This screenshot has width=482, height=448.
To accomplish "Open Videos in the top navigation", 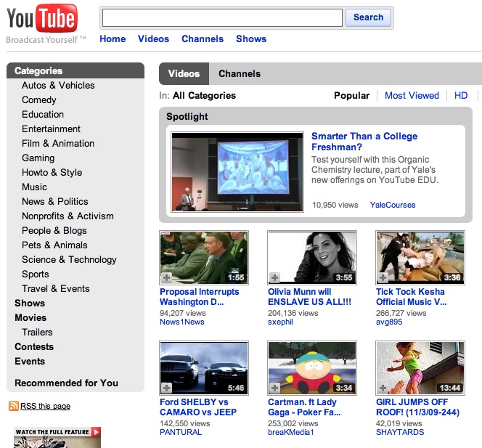I will tap(153, 39).
